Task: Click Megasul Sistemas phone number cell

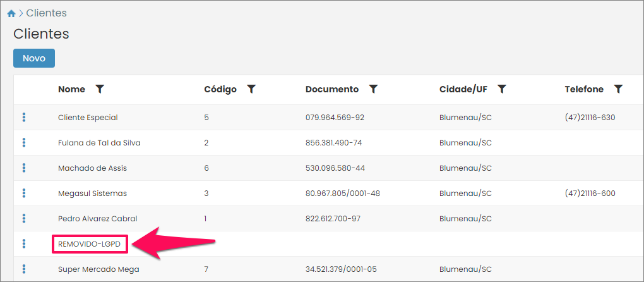Action: [x=590, y=193]
